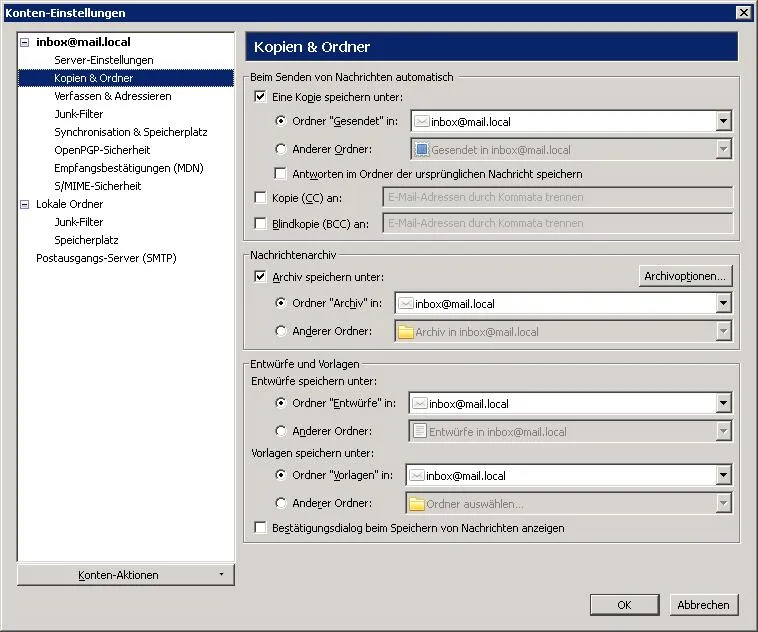Select Anderer Ordner radio for archive
The height and width of the screenshot is (632, 758).
280,331
